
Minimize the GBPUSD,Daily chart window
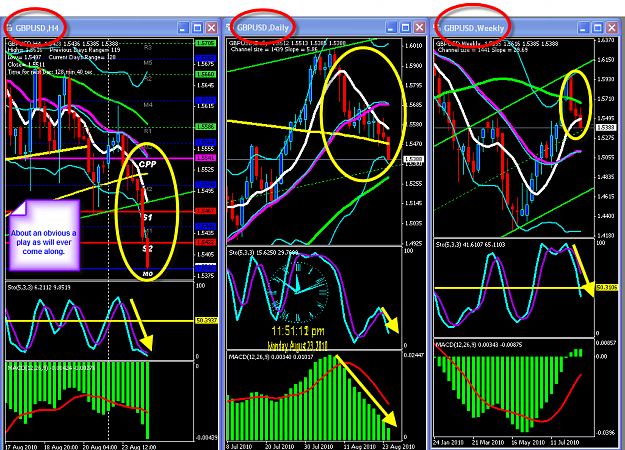click(x=391, y=28)
